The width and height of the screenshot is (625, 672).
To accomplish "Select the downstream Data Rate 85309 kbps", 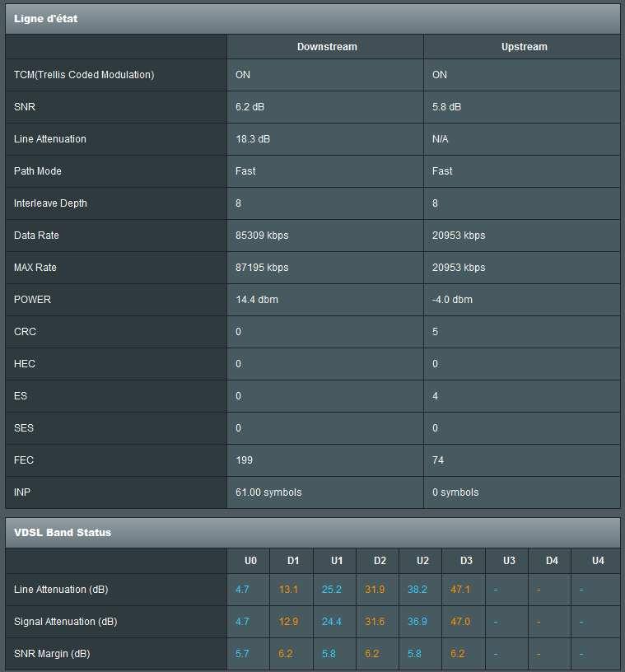I will 262,236.
